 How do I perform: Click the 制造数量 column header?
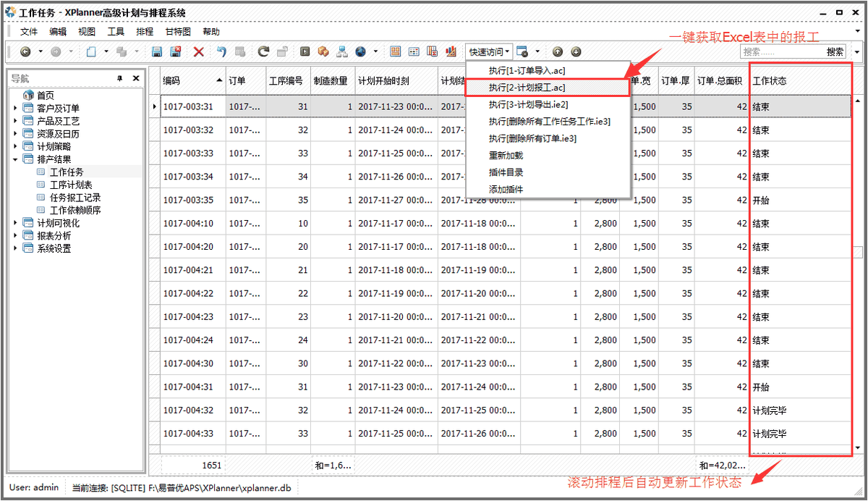(x=333, y=80)
